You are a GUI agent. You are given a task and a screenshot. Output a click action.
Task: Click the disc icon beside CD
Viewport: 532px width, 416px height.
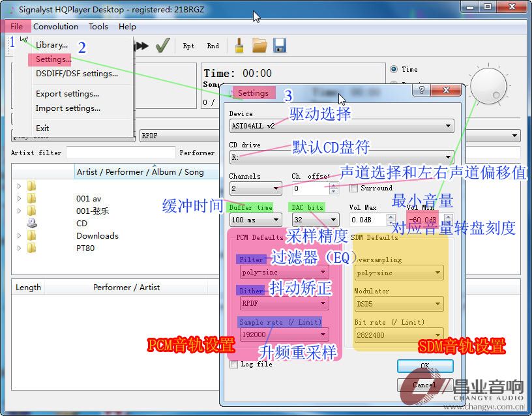click(32, 223)
